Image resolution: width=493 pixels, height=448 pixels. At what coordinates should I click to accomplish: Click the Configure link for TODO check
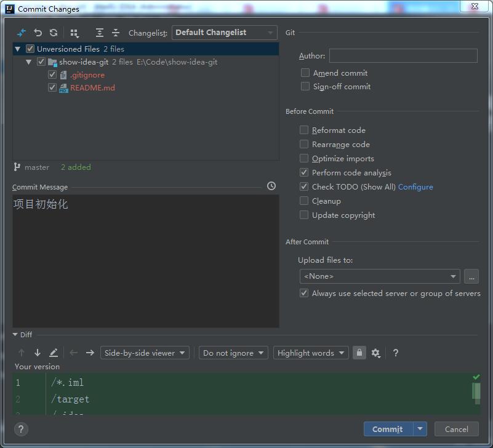click(415, 186)
